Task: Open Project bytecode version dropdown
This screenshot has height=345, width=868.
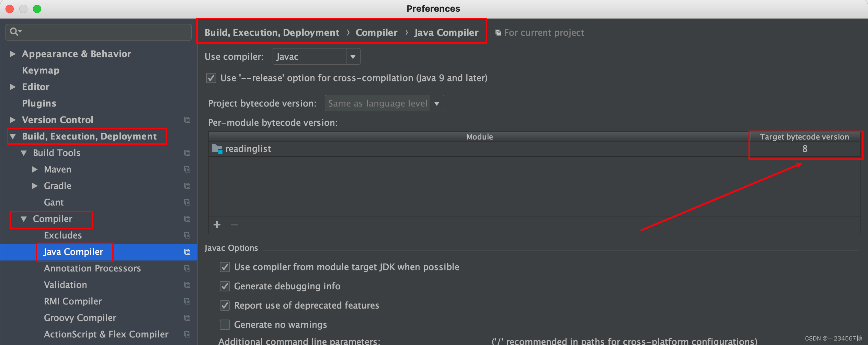Action: point(436,103)
